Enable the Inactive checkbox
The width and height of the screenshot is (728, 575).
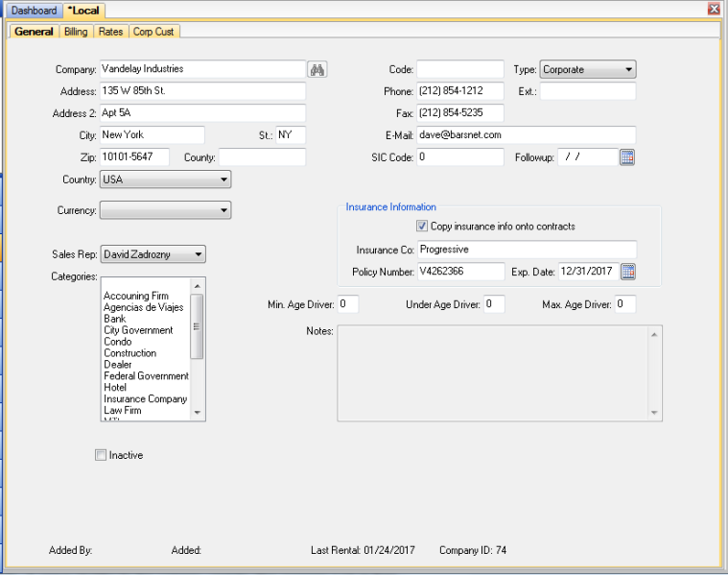point(101,455)
